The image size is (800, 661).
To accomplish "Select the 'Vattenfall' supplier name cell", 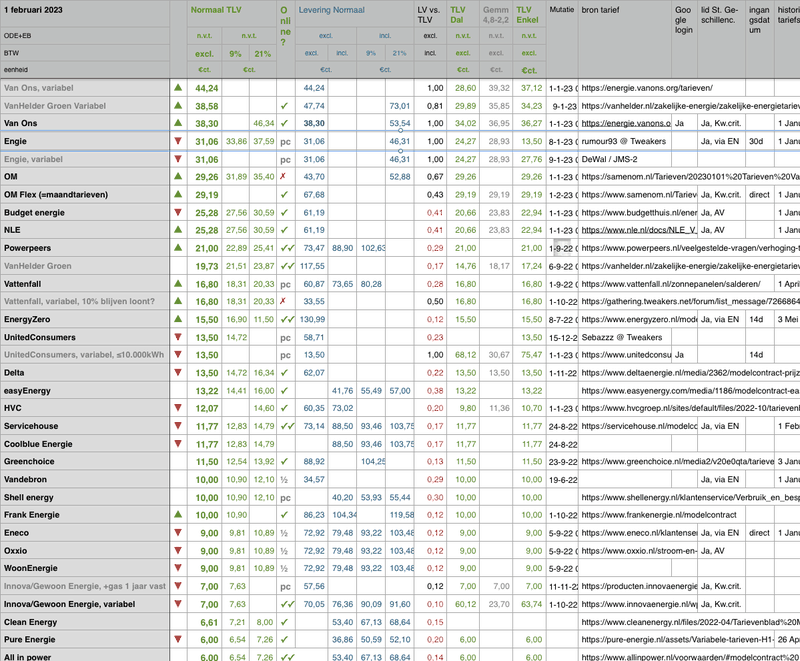I will (x=85, y=284).
